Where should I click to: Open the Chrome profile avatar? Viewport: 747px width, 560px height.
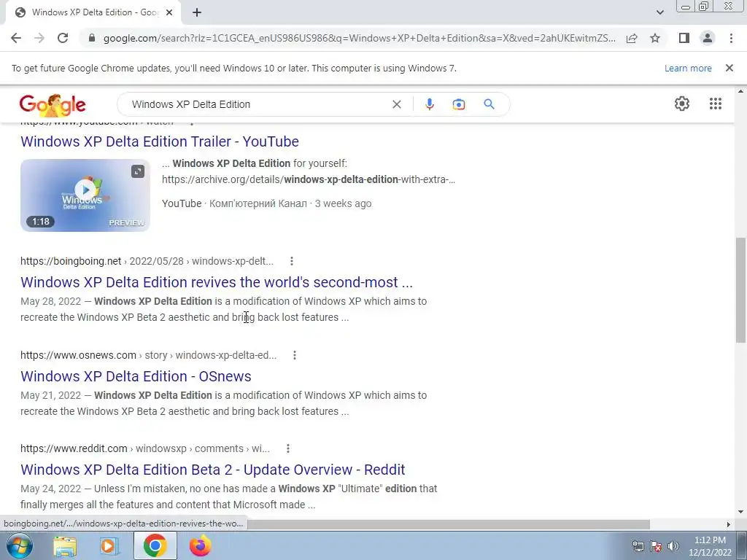708,38
